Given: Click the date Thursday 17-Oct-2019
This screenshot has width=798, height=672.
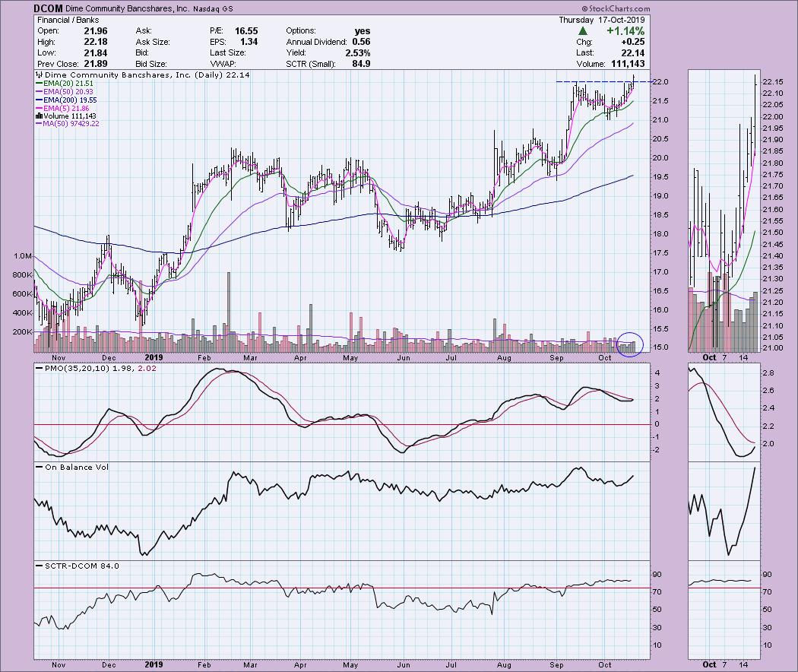Looking at the screenshot, I should tap(602, 20).
